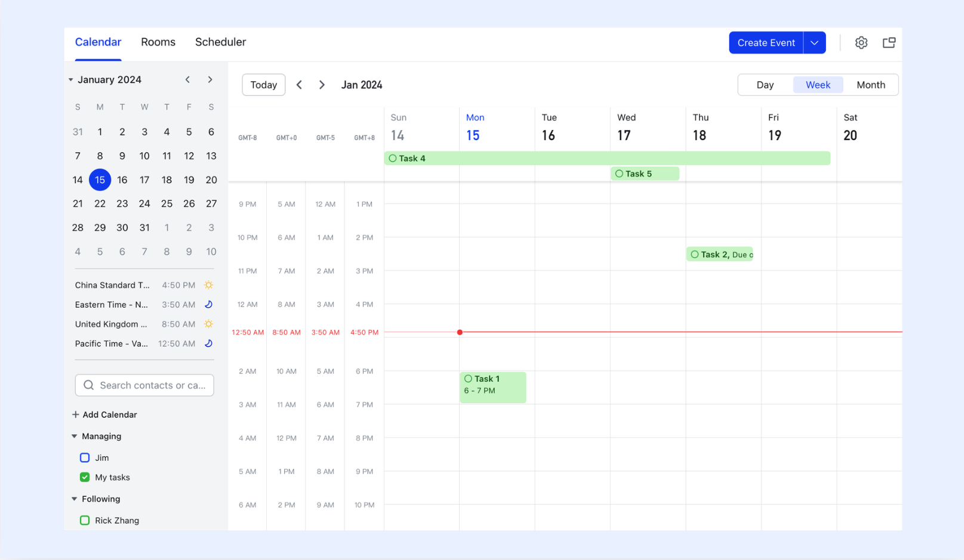Click Fri 19 column header
This screenshot has width=964, height=560.
click(775, 128)
